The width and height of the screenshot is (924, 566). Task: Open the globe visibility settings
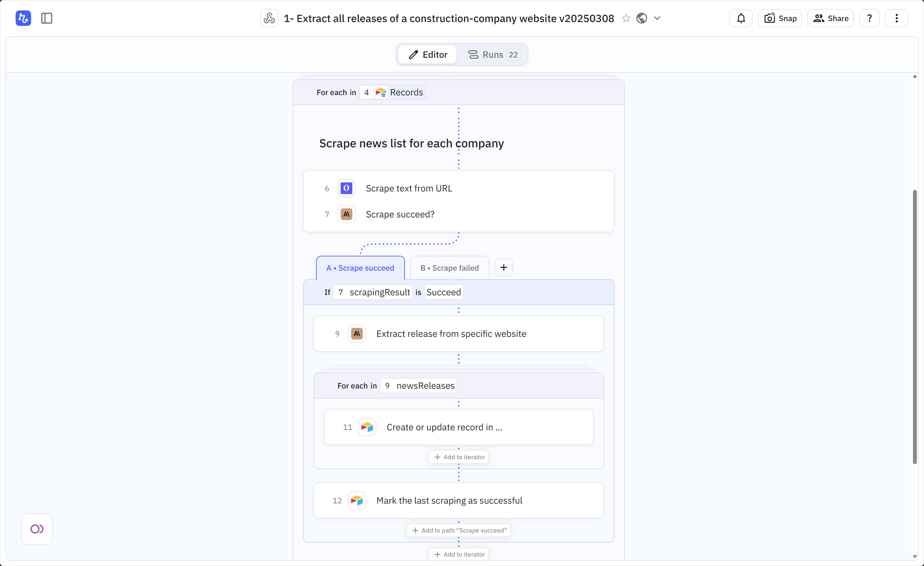click(642, 18)
